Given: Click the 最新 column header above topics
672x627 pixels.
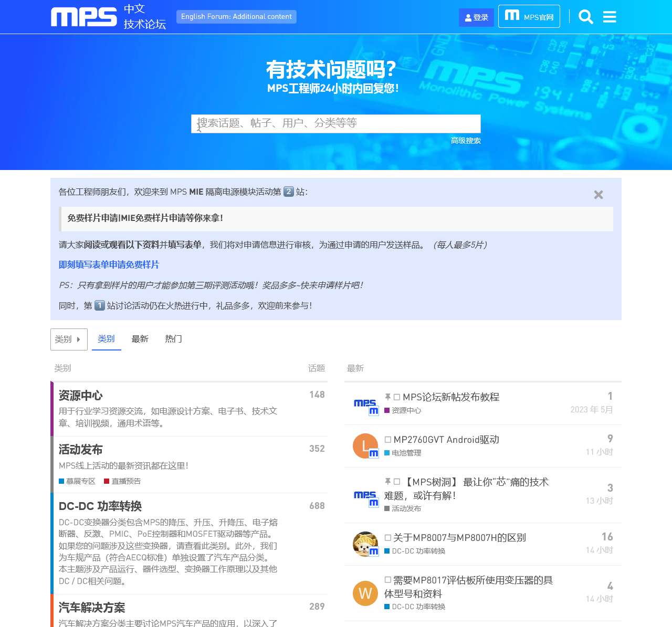Looking at the screenshot, I should [x=355, y=368].
